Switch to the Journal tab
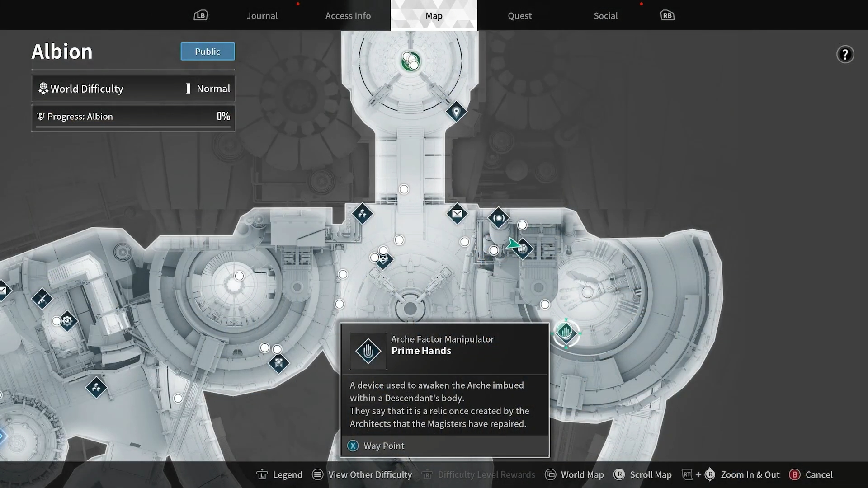This screenshot has height=488, width=868. click(262, 16)
